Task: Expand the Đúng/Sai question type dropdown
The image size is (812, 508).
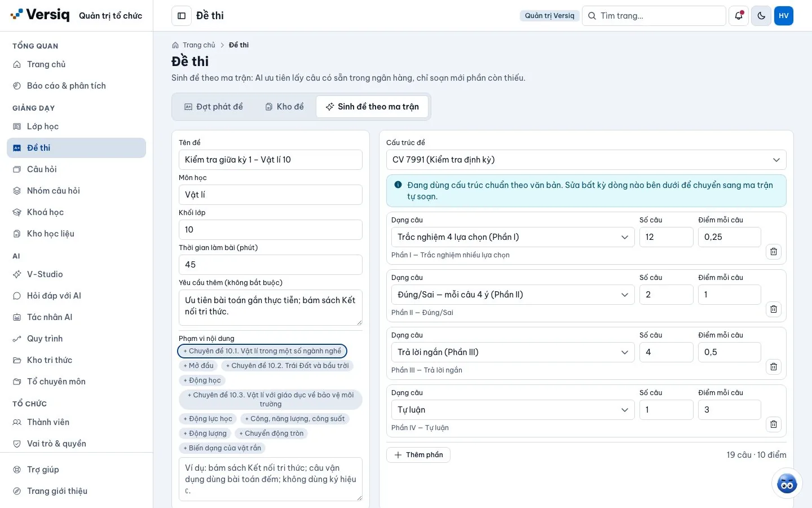Action: [513, 295]
